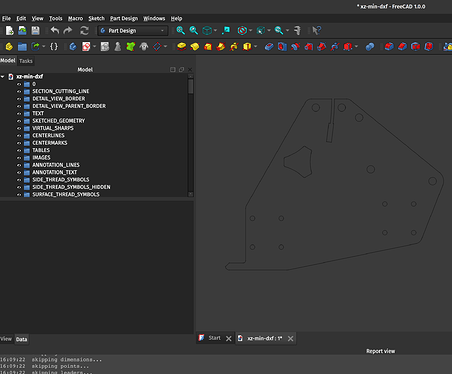Viewport: 452px width, 374px height.
Task: Open the Part Design workbench dropdown
Action: tap(133, 31)
